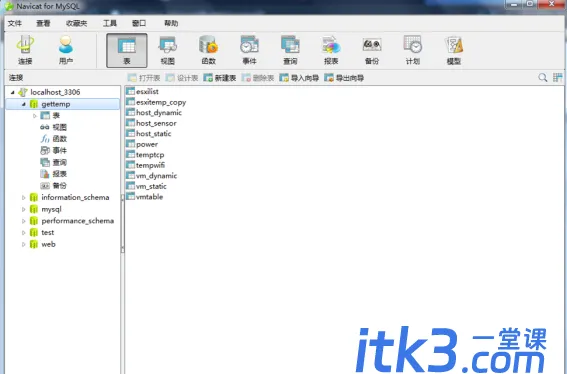Open the 函数 (Function) toolbar icon
The height and width of the screenshot is (374, 567).
point(208,50)
